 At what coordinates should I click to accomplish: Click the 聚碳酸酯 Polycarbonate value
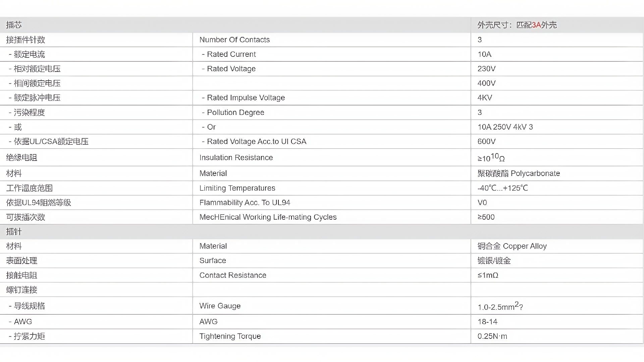click(x=519, y=173)
